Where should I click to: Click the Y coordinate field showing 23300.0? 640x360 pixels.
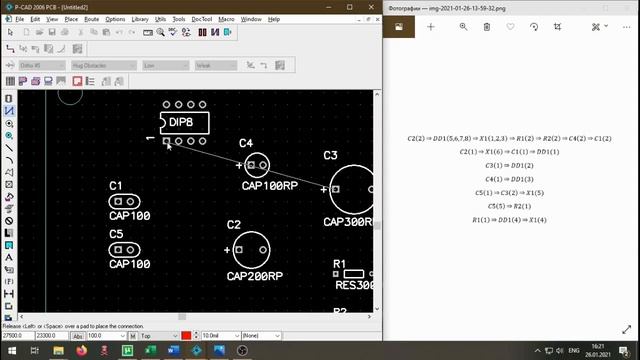click(51, 336)
